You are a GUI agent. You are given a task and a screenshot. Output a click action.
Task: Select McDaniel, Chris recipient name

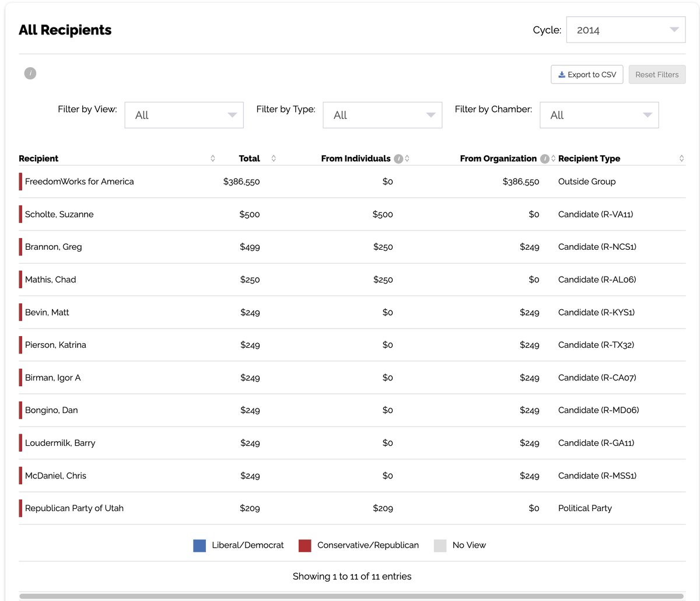(x=55, y=476)
